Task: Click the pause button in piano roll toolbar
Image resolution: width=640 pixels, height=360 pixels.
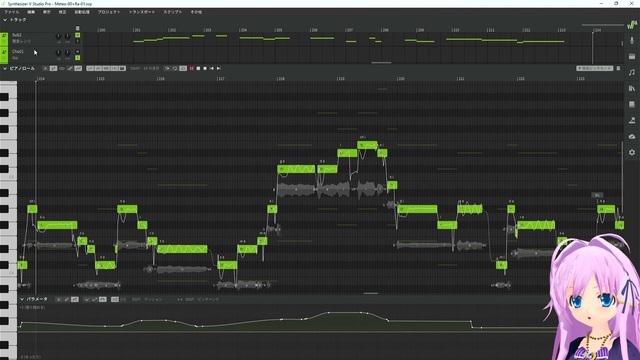Action: pyautogui.click(x=191, y=69)
